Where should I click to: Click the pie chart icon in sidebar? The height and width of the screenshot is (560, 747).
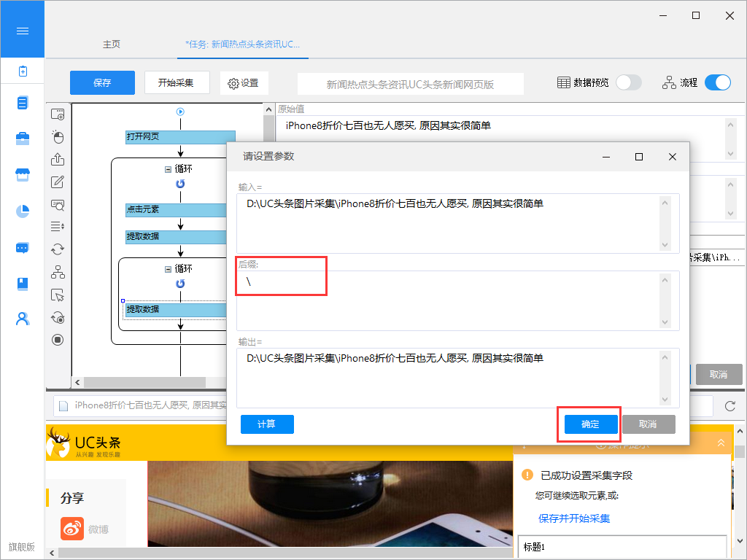coord(23,211)
